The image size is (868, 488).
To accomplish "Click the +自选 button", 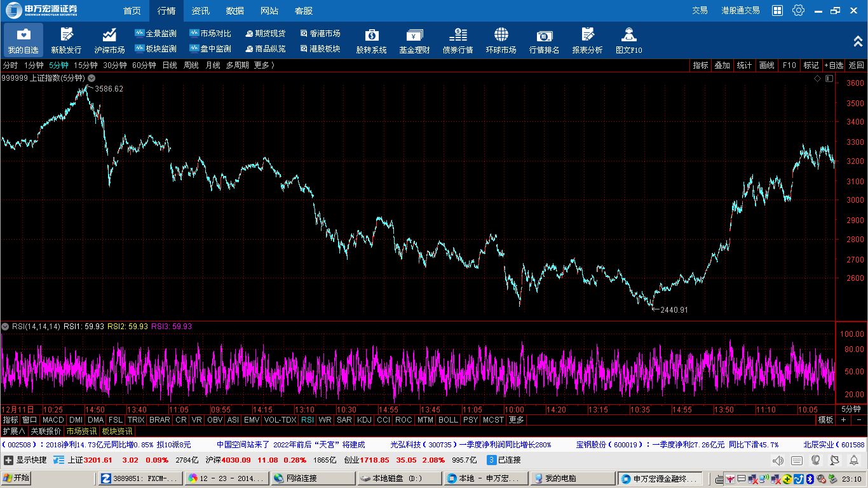I will click(834, 65).
